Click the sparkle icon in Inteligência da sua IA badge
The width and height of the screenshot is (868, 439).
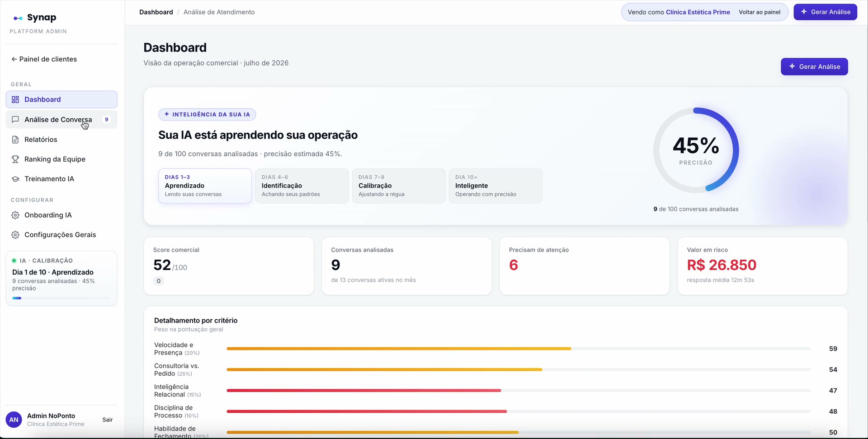[x=167, y=114]
